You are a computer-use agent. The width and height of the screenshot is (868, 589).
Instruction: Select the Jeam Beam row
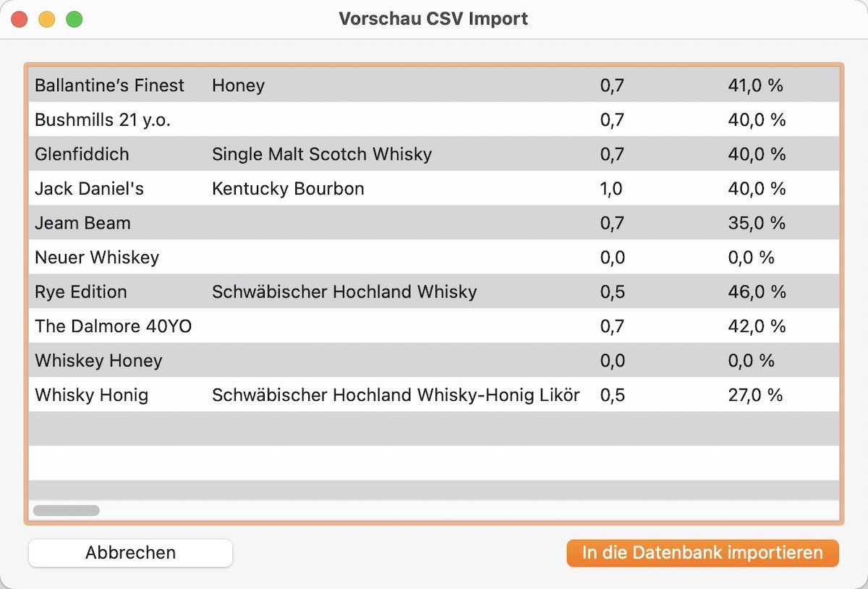tap(434, 223)
